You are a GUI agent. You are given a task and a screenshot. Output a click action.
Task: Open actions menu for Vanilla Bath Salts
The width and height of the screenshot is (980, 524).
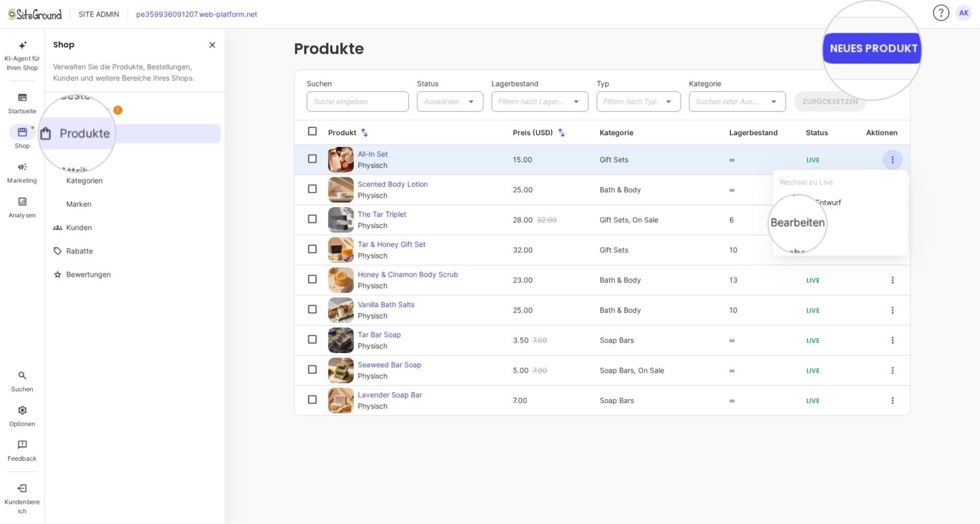click(x=892, y=310)
